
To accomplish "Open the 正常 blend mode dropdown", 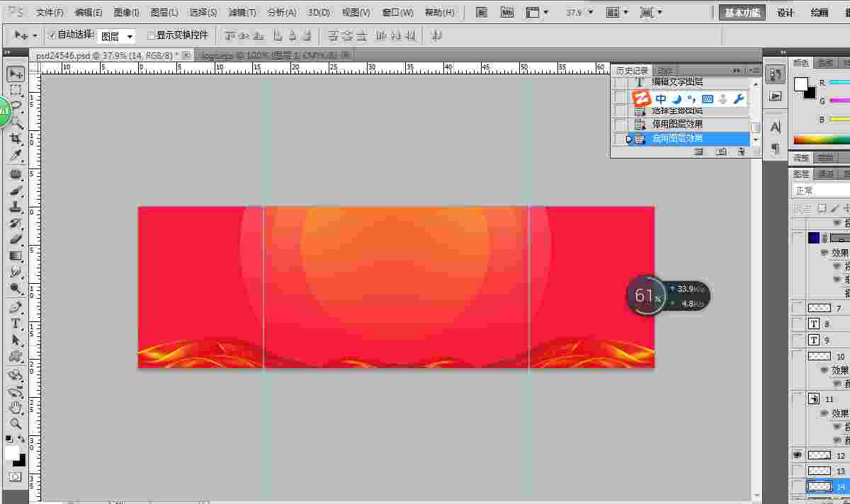I will click(819, 190).
